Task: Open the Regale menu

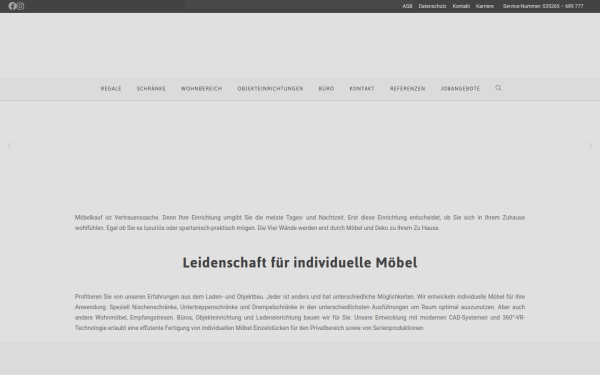Action: 111,88
